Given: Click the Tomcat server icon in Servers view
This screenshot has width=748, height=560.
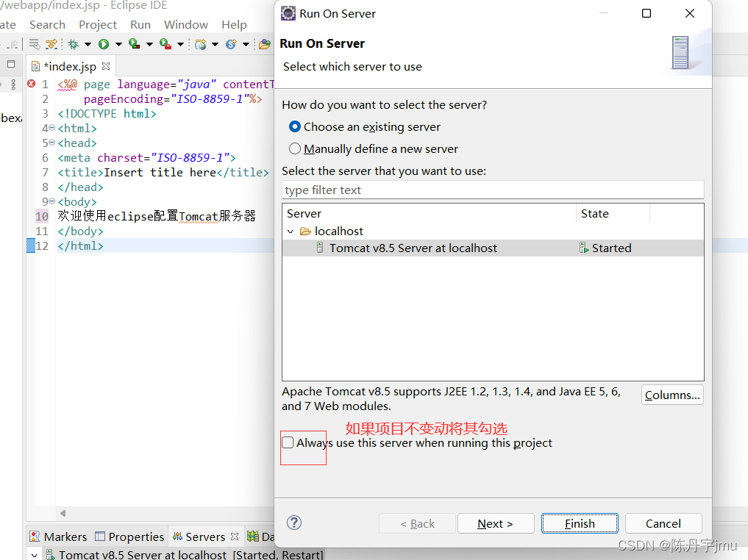Looking at the screenshot, I should [x=49, y=555].
